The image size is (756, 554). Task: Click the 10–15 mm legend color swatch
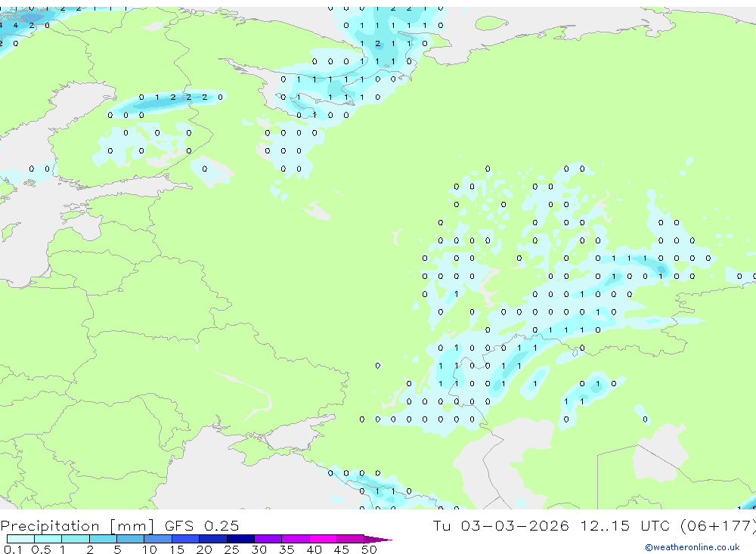coord(158,539)
